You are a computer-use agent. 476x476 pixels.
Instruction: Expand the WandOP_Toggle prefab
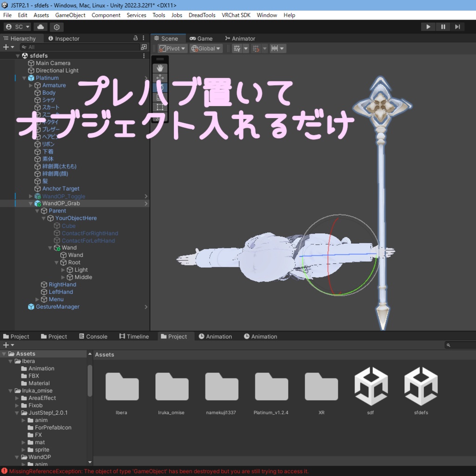tap(31, 196)
